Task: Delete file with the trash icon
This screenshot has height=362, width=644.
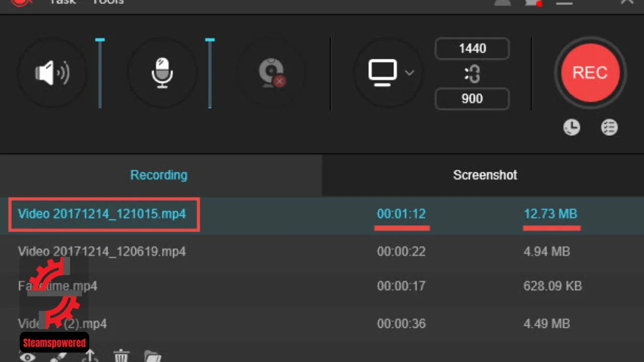Action: (x=121, y=356)
